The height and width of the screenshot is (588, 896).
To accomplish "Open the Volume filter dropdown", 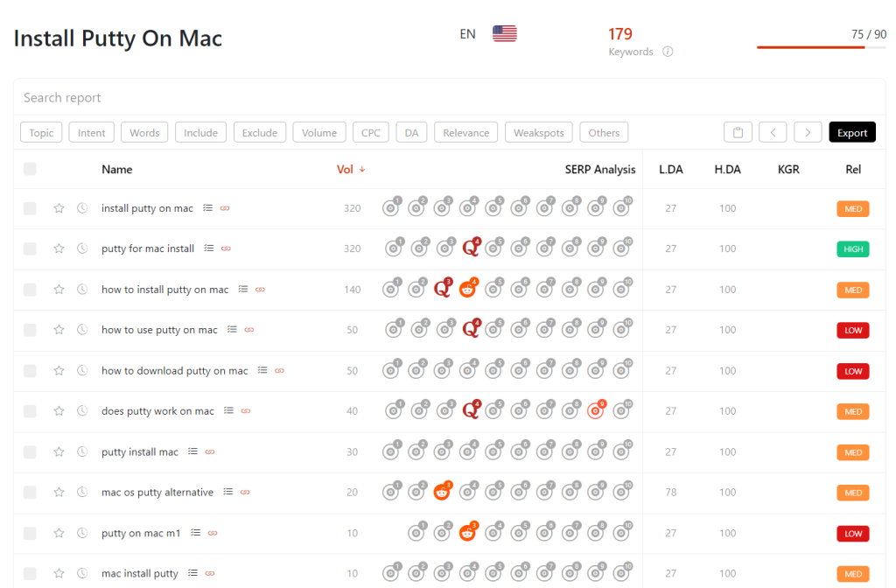I will click(x=318, y=131).
